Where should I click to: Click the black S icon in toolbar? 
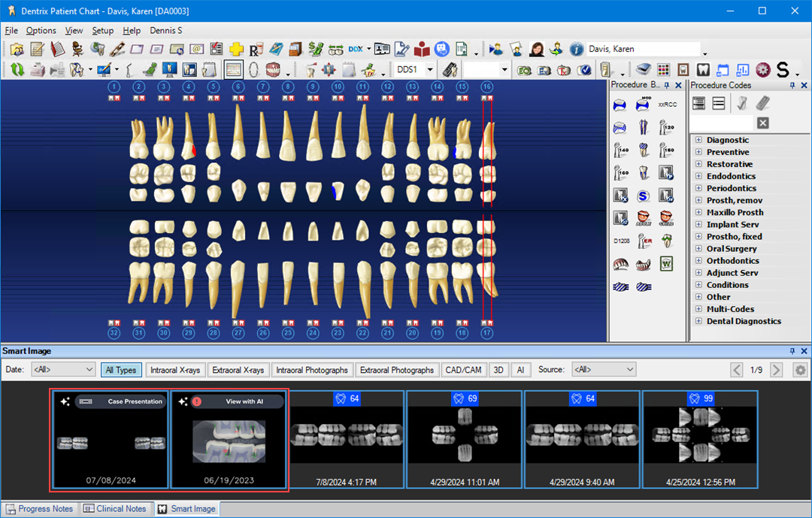pos(783,70)
